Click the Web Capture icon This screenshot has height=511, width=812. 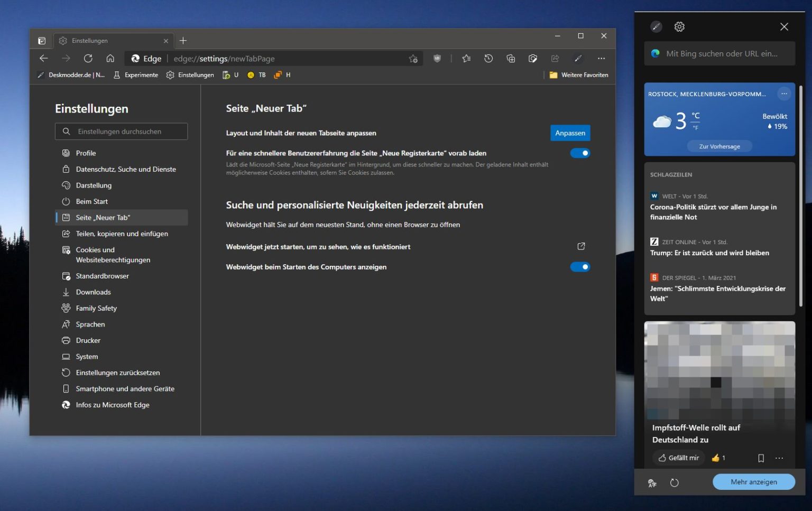click(x=533, y=58)
